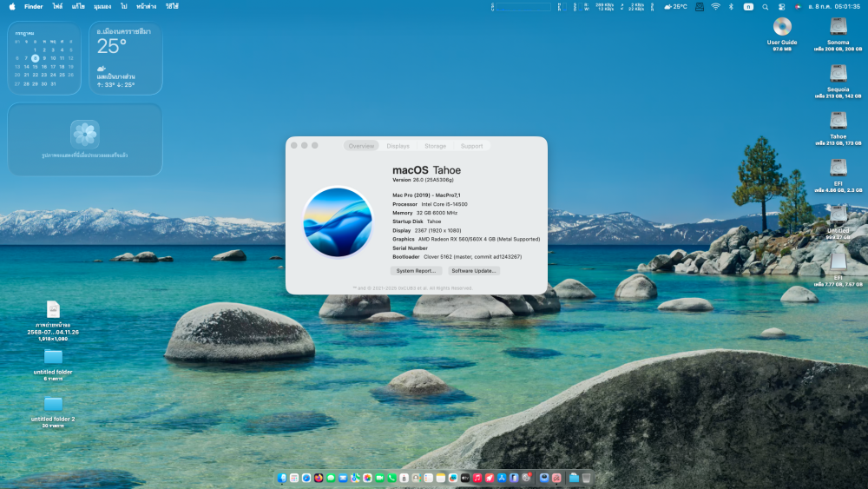Viewport: 868px width, 489px height.
Task: Open System Settings with badge in dock
Action: [x=527, y=478]
